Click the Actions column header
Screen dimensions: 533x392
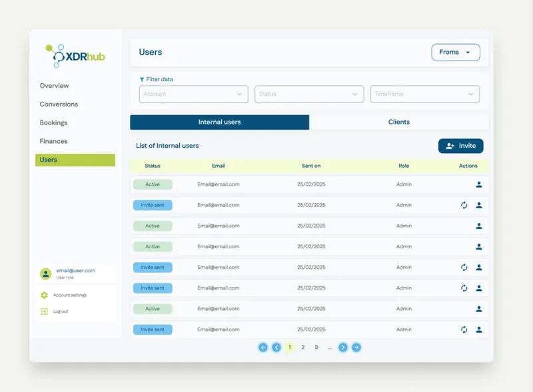468,166
